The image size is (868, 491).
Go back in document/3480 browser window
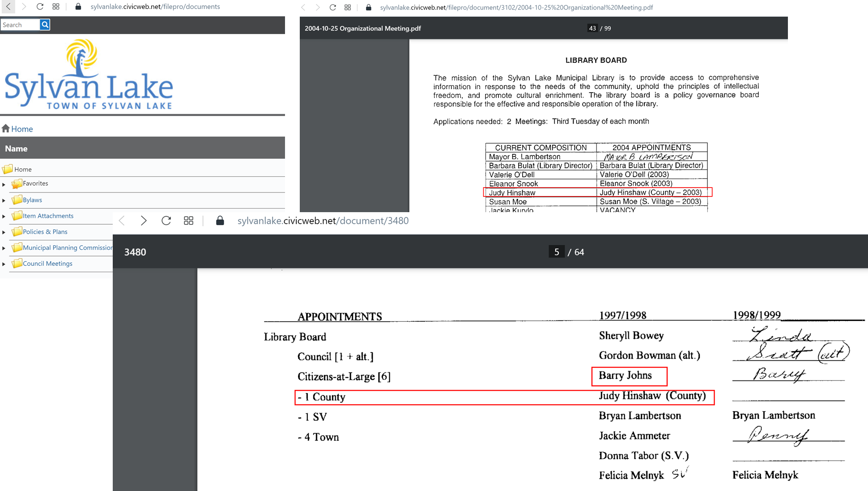(122, 221)
